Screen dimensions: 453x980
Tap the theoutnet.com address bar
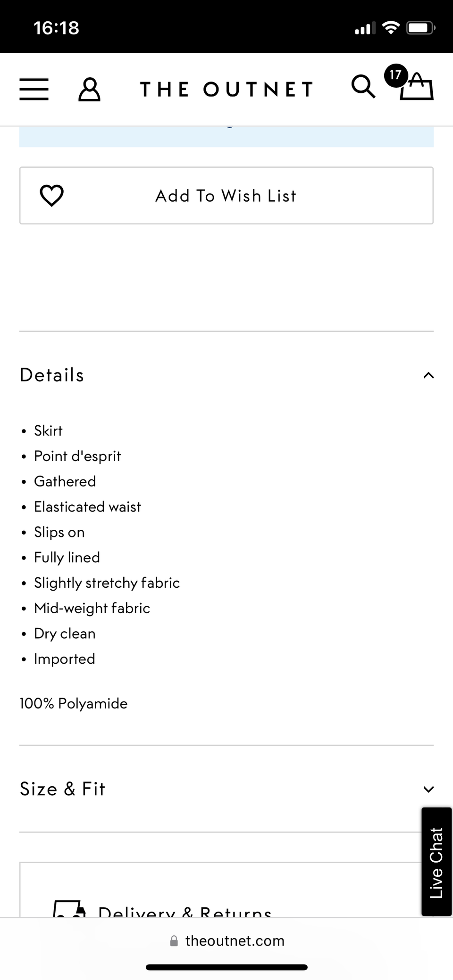(226, 941)
